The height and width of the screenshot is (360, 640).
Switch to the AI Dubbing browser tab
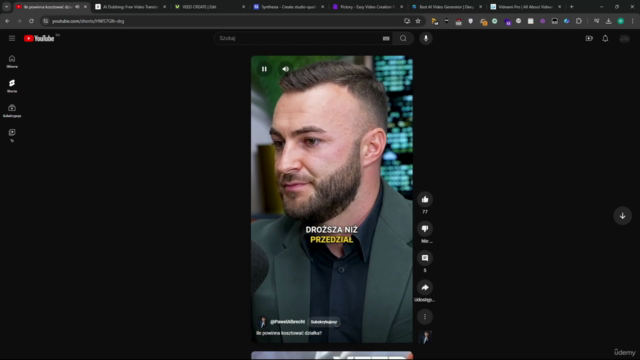tap(130, 7)
